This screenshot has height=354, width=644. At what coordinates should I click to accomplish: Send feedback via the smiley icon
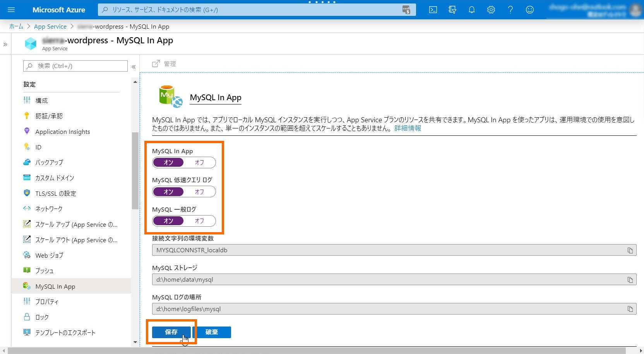(529, 10)
